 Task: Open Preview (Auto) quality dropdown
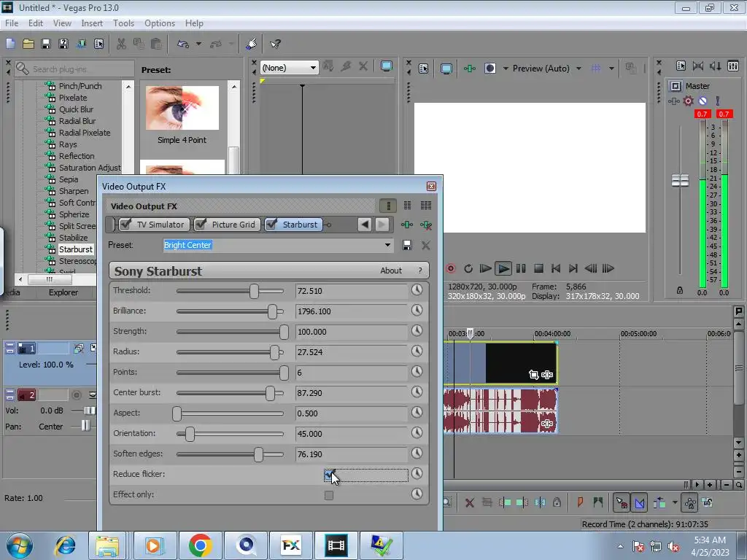[578, 69]
